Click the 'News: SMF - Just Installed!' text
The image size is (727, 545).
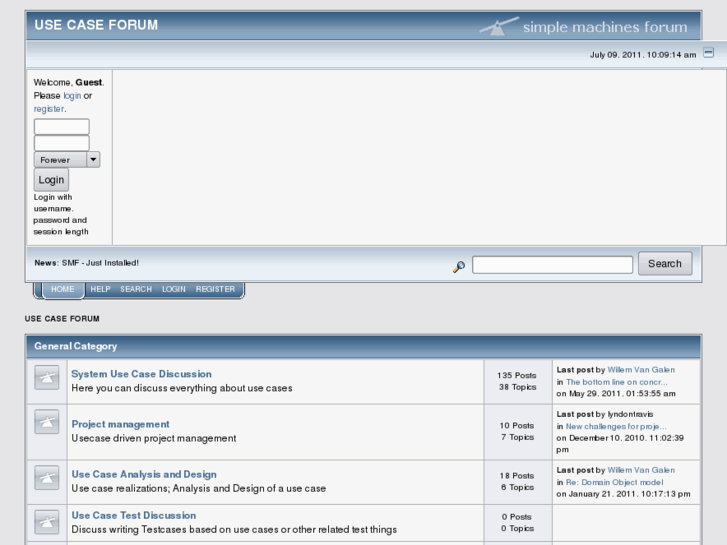click(86, 263)
